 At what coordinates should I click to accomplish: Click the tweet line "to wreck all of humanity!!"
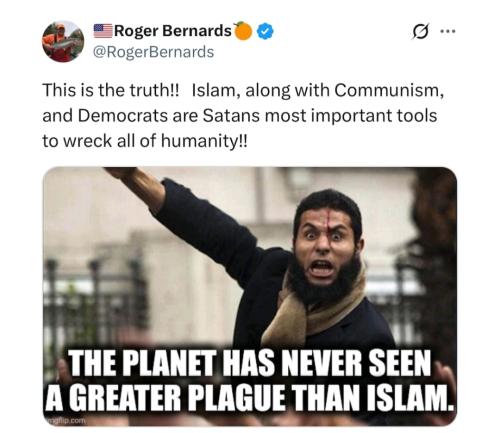pyautogui.click(x=145, y=141)
